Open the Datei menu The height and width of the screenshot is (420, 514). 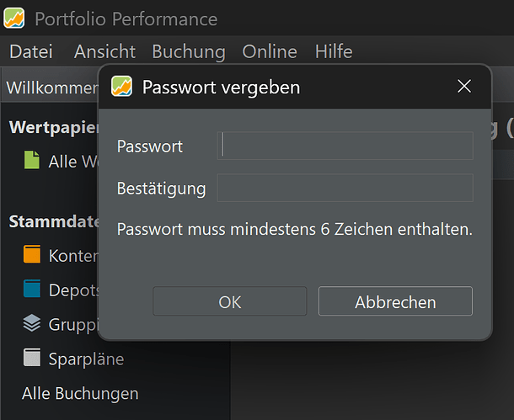click(x=29, y=52)
